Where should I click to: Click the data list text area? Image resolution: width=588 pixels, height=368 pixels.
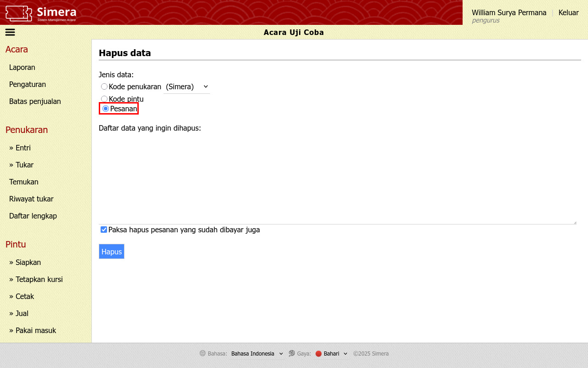[338, 180]
